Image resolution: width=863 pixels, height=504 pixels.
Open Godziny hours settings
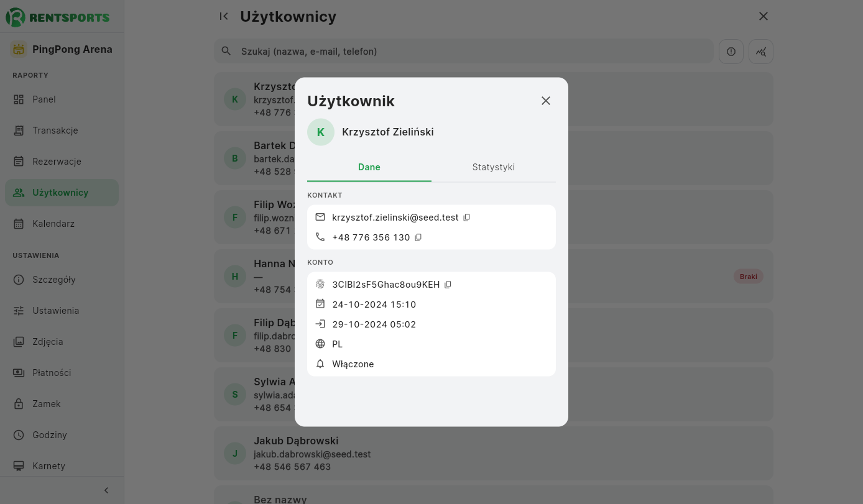62,435
